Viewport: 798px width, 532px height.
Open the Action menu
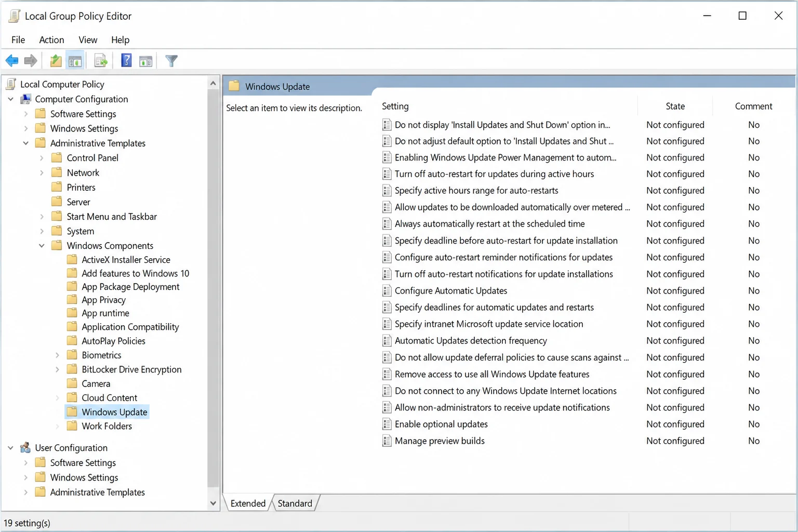click(x=51, y=39)
